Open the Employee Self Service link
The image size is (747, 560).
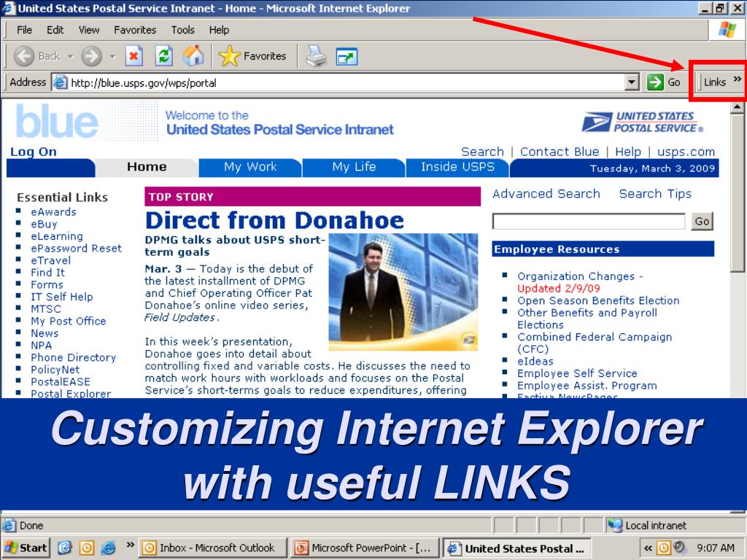[x=578, y=373]
